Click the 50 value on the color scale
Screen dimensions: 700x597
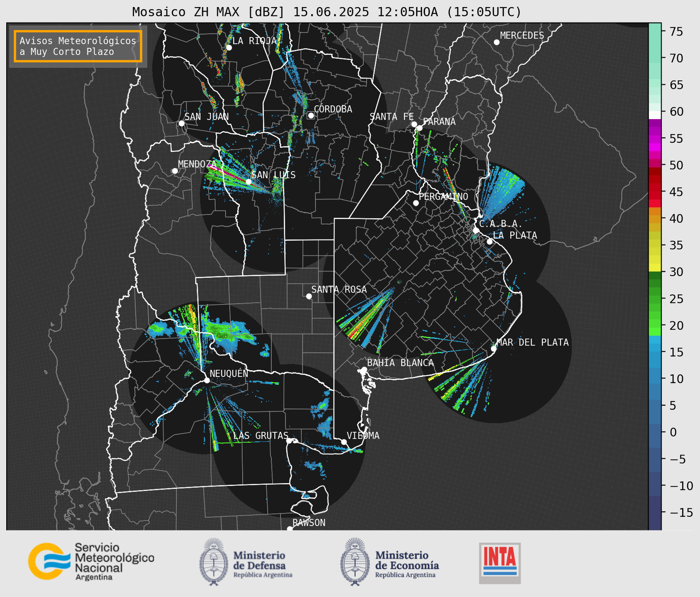pyautogui.click(x=677, y=165)
